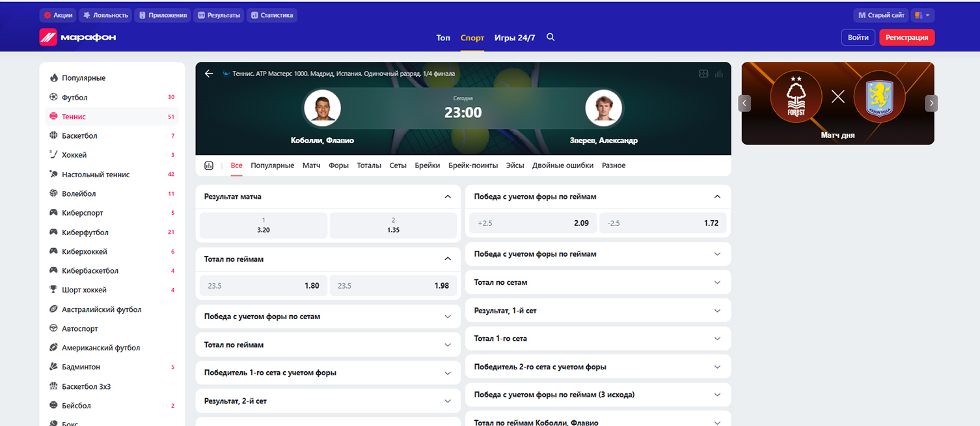Image resolution: width=980 pixels, height=426 pixels.
Task: Bet on player 2 at odds 1.35
Action: (x=394, y=225)
